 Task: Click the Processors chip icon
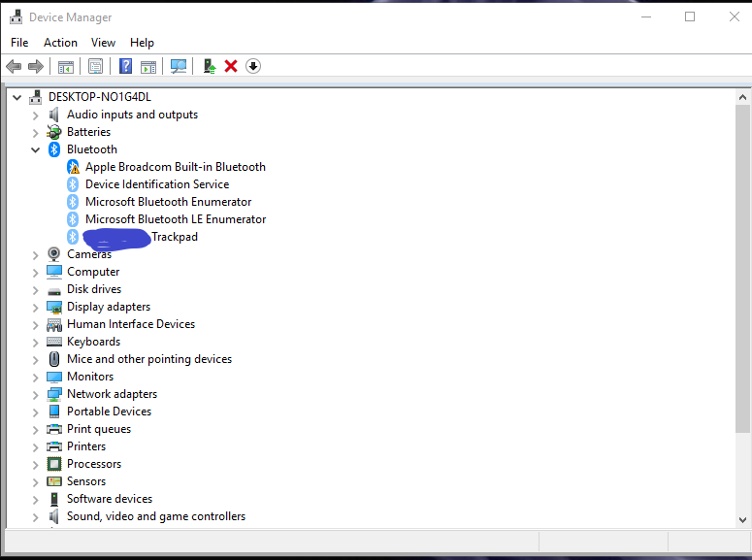click(54, 464)
